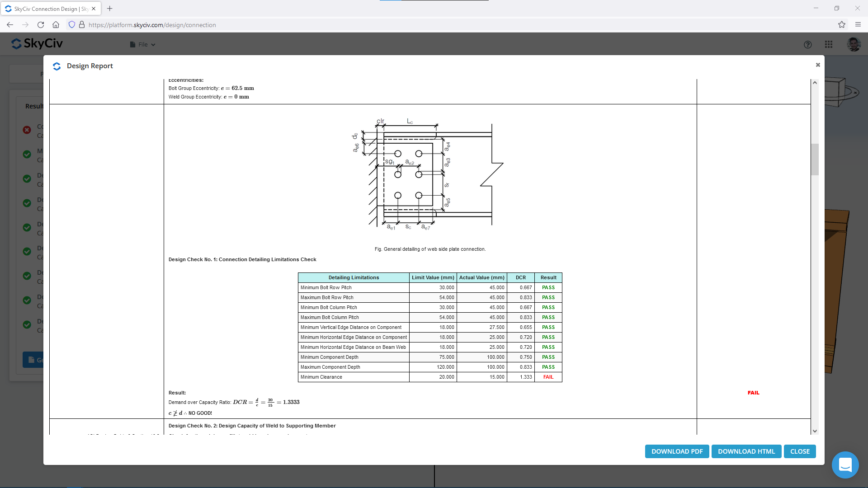
Task: Click the chat bubble support icon
Action: point(845,465)
